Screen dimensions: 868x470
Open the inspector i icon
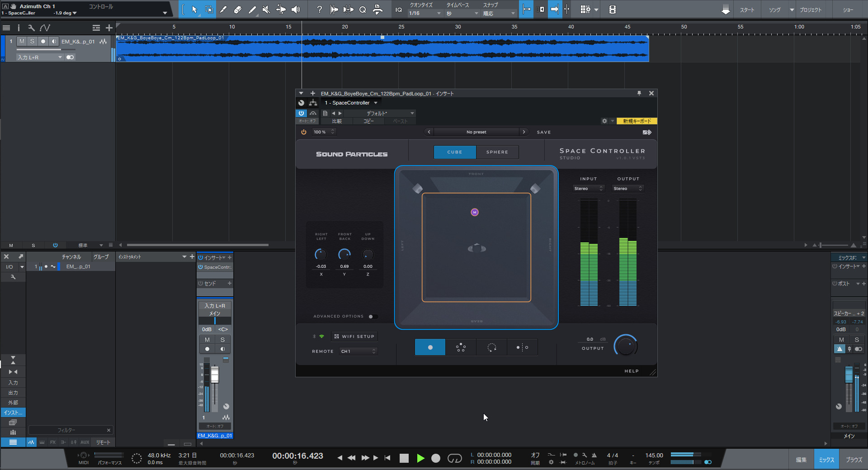pyautogui.click(x=19, y=28)
